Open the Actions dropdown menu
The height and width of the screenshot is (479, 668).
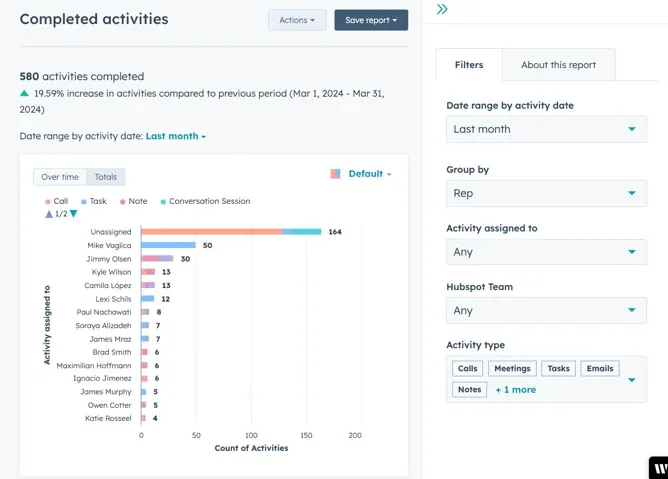pyautogui.click(x=297, y=20)
